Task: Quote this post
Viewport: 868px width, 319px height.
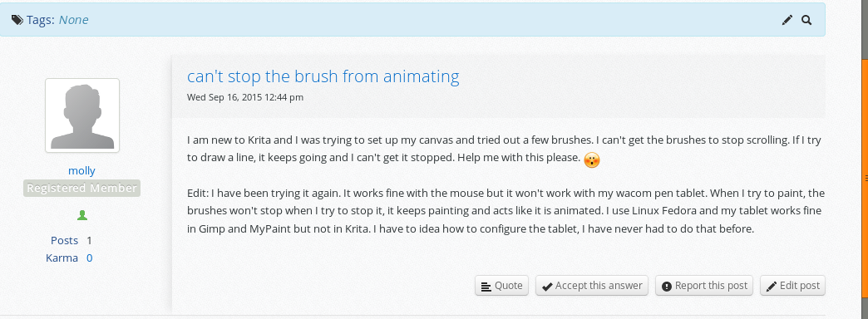Action: coord(502,286)
